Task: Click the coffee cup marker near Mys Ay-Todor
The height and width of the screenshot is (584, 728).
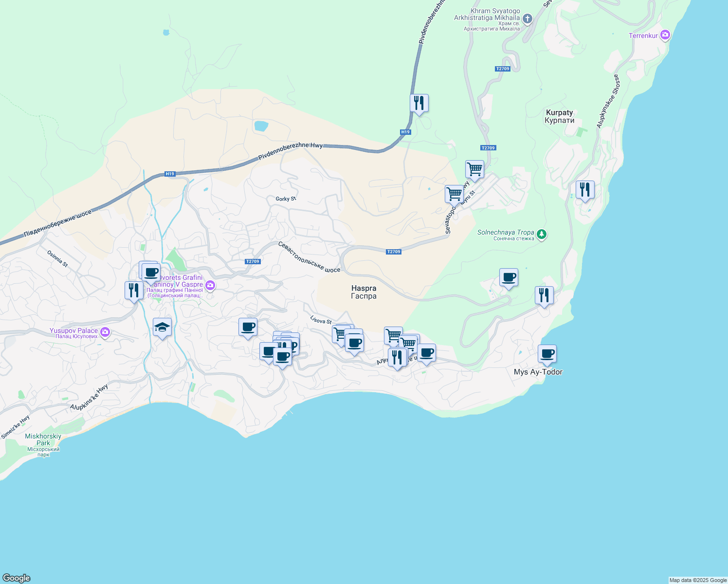Action: click(547, 354)
